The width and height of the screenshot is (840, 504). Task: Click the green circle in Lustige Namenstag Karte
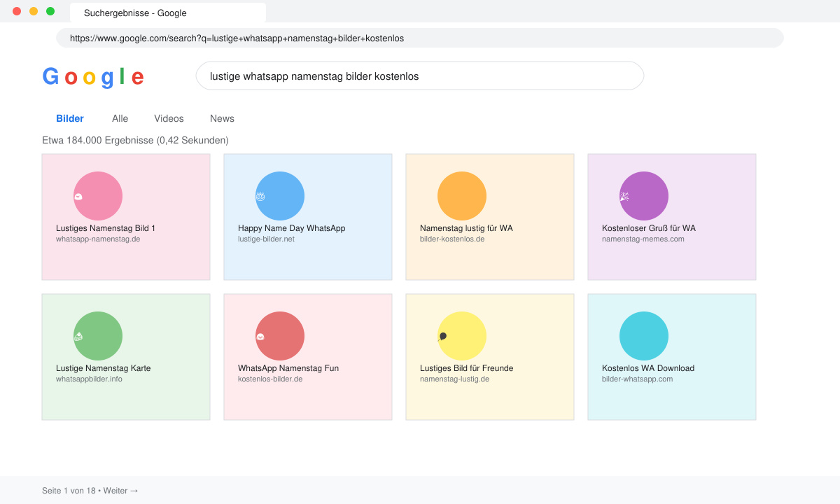click(x=98, y=336)
